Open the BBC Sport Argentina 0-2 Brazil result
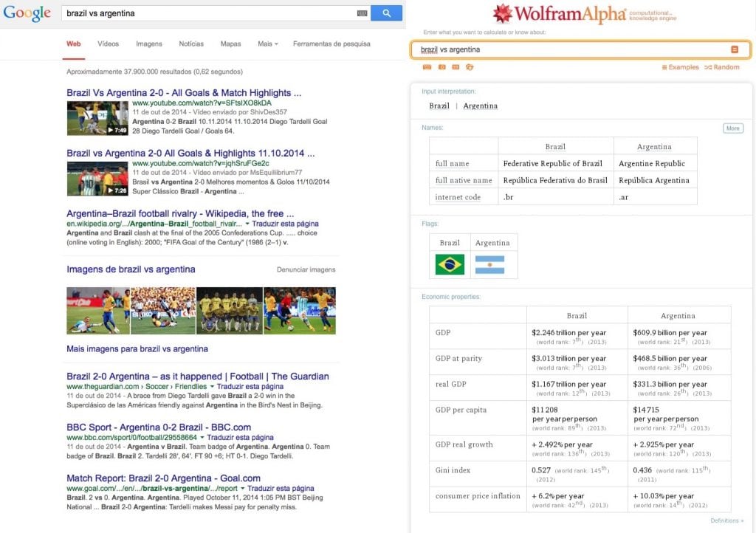The height and width of the screenshot is (533, 756). coord(159,427)
